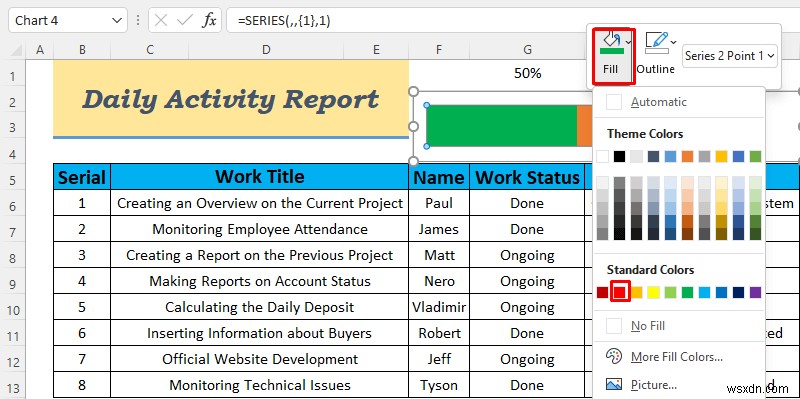Click the 'Monitoring Employee Attendance' cell

tap(260, 229)
